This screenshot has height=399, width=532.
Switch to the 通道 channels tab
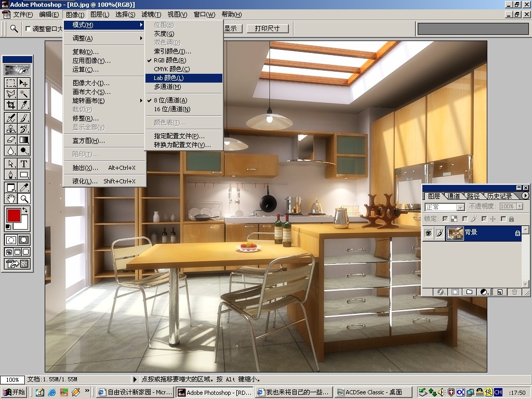pyautogui.click(x=454, y=196)
